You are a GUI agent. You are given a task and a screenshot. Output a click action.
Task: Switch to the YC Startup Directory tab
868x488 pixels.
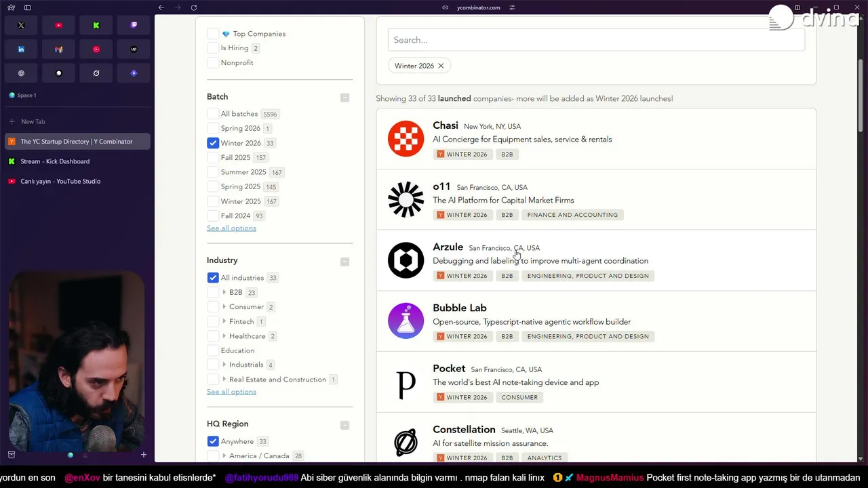[77, 142]
